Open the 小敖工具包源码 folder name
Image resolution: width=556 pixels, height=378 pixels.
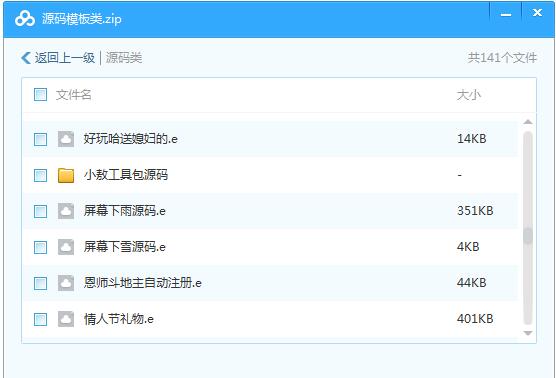(x=126, y=175)
